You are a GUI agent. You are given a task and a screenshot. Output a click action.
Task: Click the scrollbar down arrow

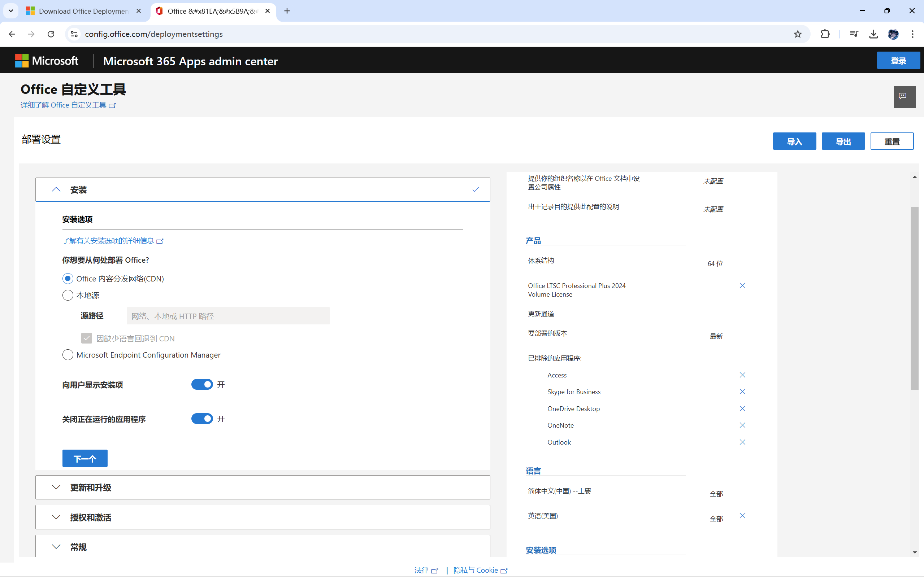(x=915, y=552)
